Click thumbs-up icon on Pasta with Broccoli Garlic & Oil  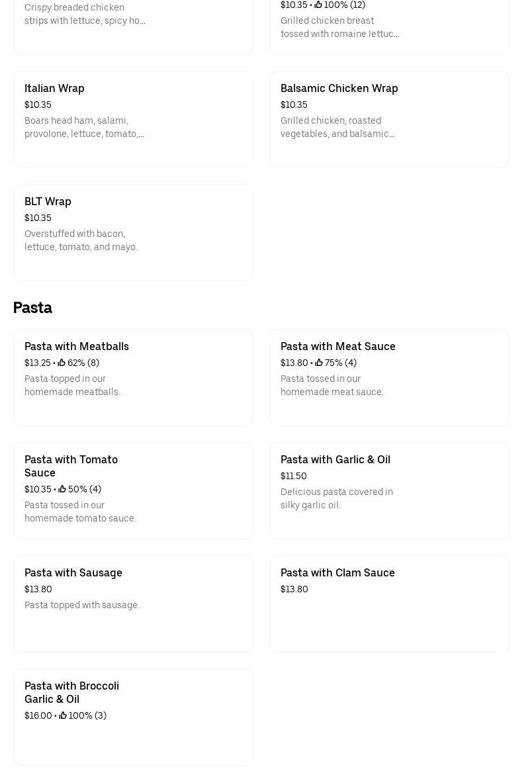click(x=63, y=715)
